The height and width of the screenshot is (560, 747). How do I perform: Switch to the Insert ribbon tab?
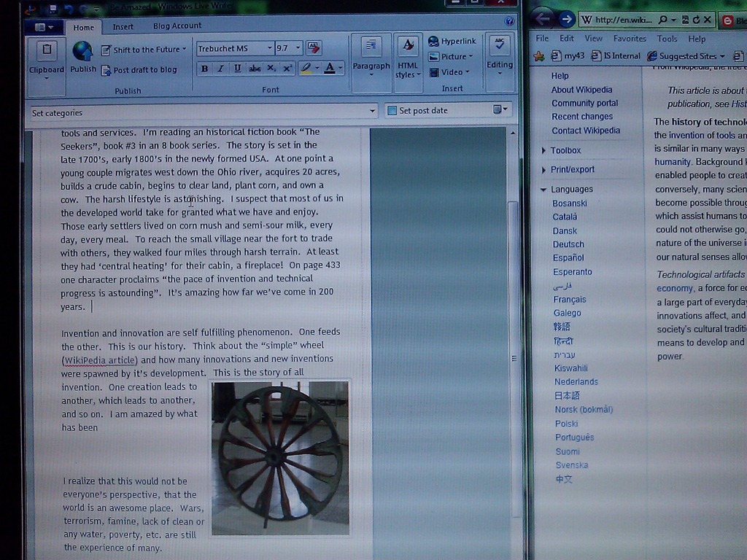[x=123, y=27]
